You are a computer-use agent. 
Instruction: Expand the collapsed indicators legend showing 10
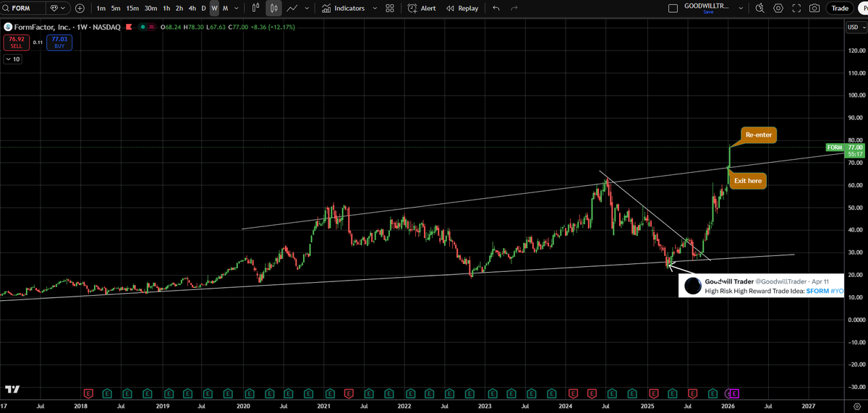coord(13,59)
